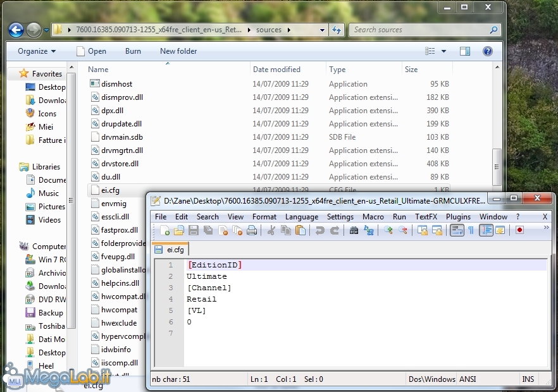Go back using Explorer's blue Back arrow
The image size is (558, 392).
(16, 30)
